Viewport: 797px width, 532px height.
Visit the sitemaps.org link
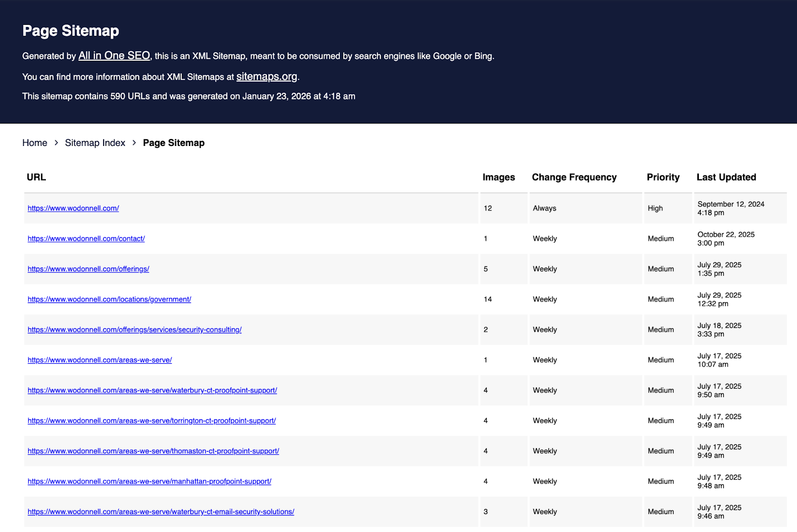click(267, 77)
